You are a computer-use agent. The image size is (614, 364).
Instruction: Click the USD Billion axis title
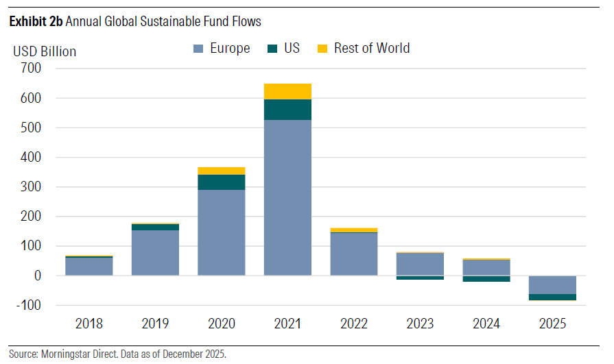[x=45, y=51]
